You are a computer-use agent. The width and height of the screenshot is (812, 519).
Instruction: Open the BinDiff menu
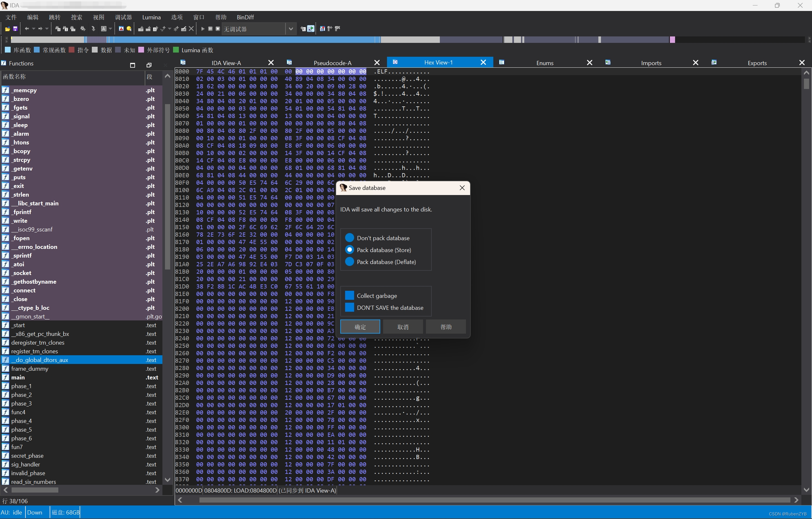pos(245,17)
